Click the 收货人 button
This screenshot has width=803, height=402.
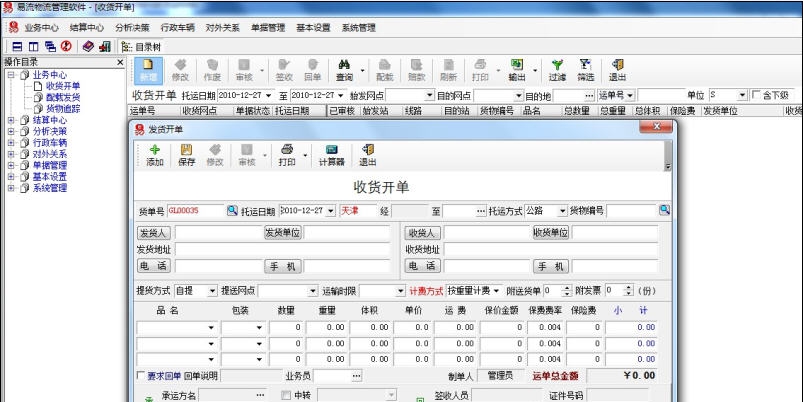[422, 233]
